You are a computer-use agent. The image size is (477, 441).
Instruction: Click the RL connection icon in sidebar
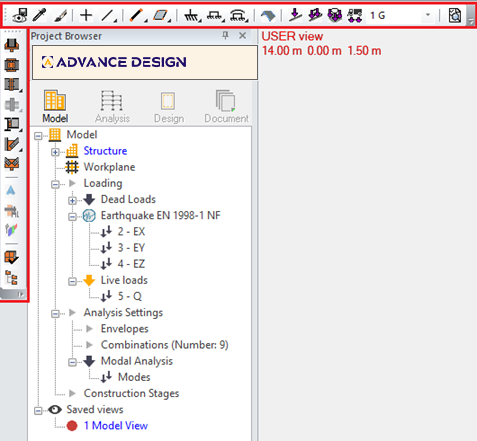(12, 211)
